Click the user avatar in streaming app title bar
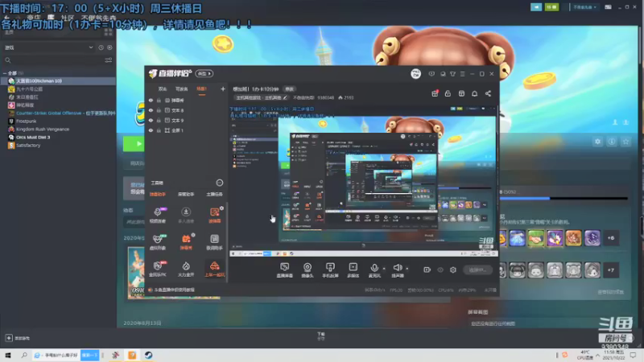The height and width of the screenshot is (362, 644). [415, 74]
